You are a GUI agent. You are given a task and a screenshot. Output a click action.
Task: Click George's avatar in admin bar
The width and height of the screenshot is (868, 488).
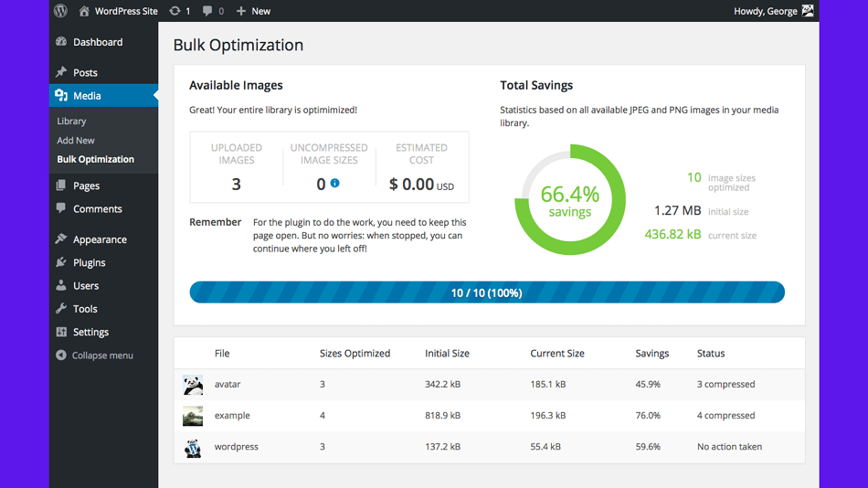(x=808, y=11)
